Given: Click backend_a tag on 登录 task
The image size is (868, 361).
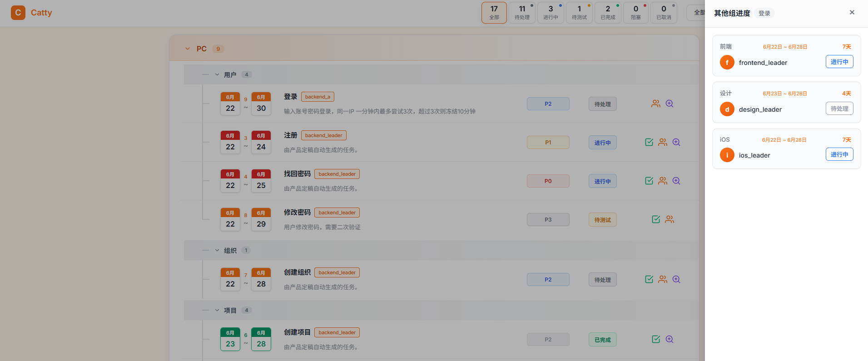Looking at the screenshot, I should 317,97.
